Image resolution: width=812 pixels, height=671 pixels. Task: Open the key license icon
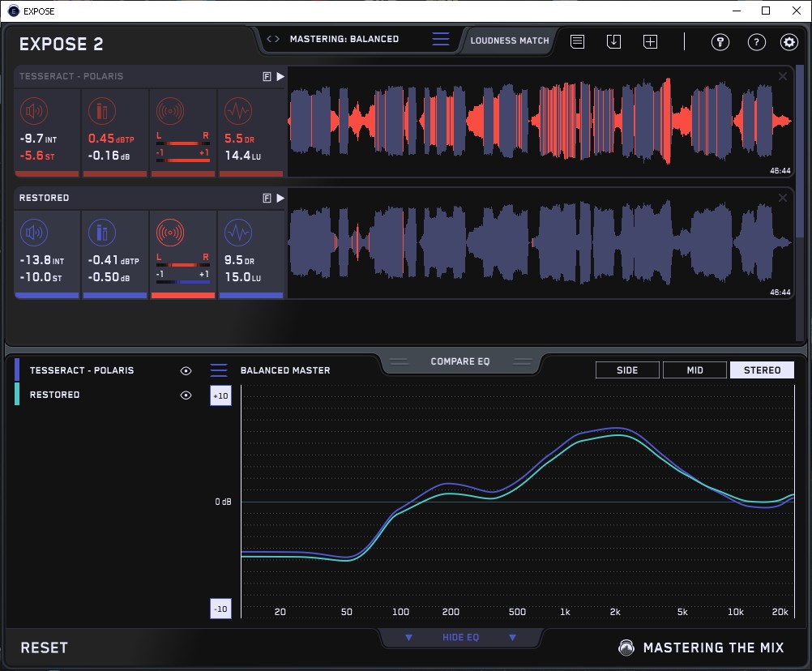(x=720, y=42)
